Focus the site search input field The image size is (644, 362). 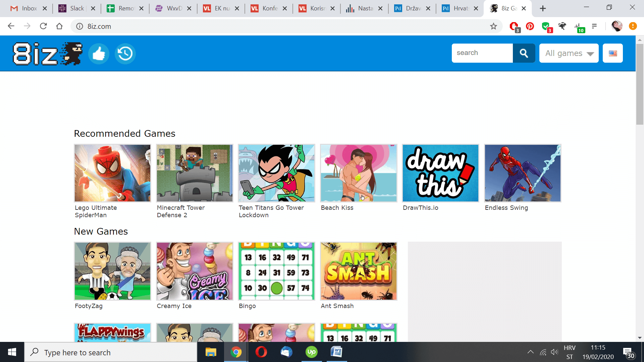pos(482,53)
